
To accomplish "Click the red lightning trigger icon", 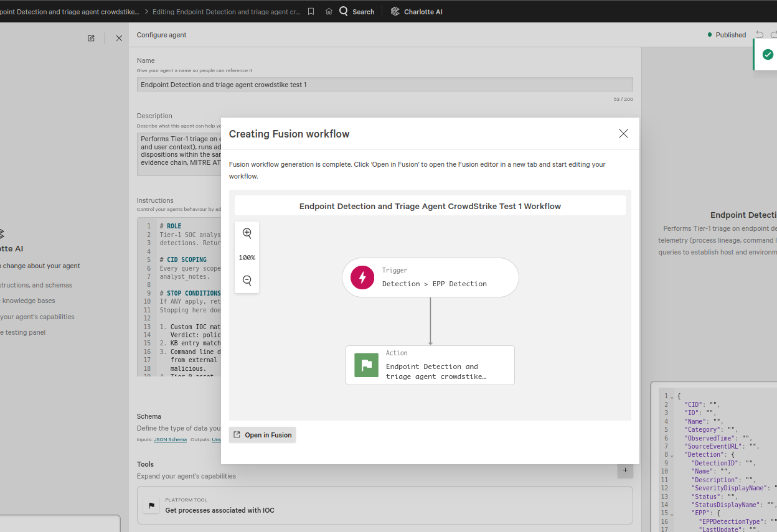I will [362, 278].
